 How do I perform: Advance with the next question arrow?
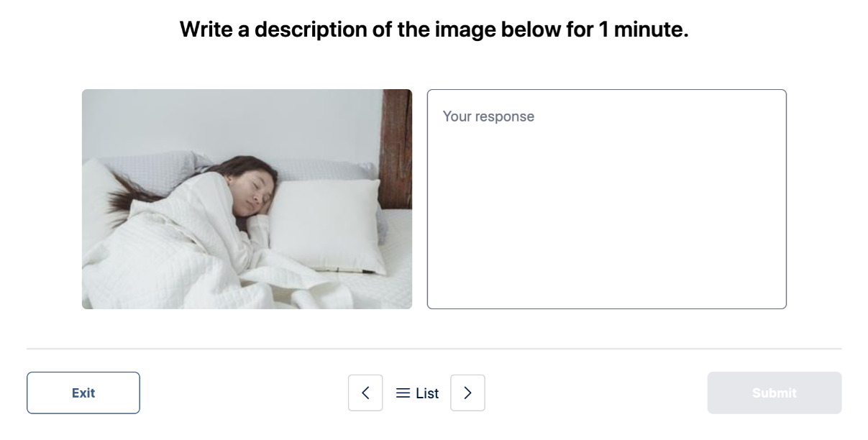tap(467, 393)
